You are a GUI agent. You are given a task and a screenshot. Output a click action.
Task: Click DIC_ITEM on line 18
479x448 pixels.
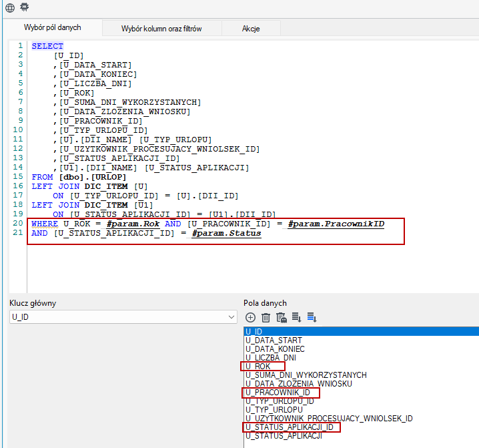106,205
